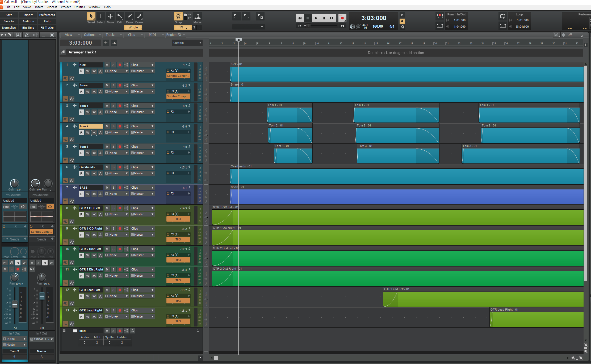Choose the Draw tool
The image size is (591, 364).
click(x=129, y=16)
